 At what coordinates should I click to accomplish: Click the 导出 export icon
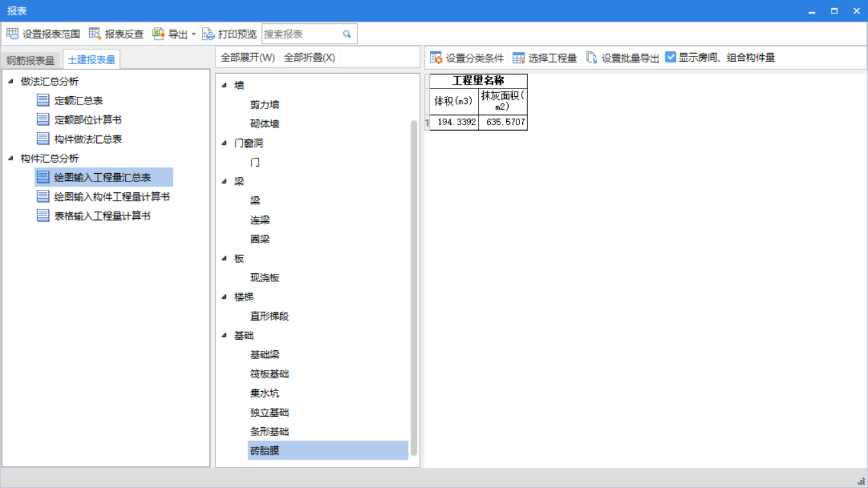(x=158, y=34)
